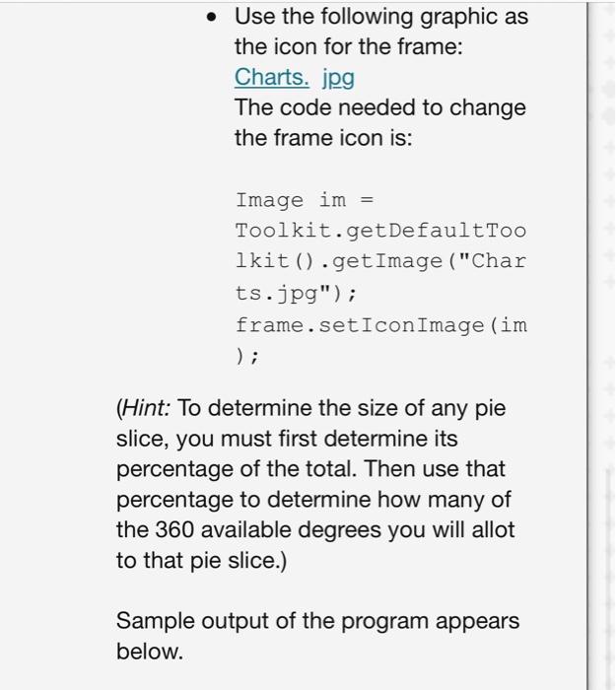Viewport: 616px width, 690px height.
Task: Click 'Sample output of the program' sentence
Action: tap(272, 622)
